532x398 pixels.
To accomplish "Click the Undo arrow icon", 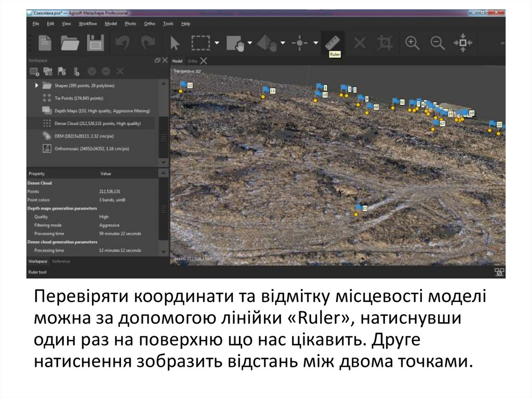I will (123, 43).
